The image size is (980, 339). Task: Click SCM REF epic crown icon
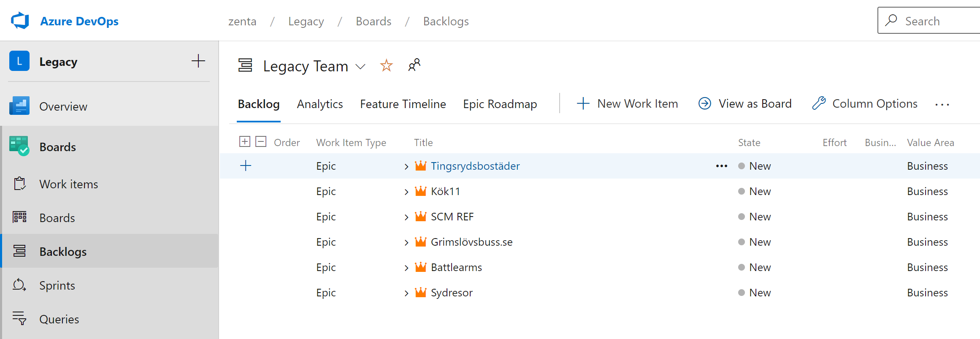(x=421, y=216)
